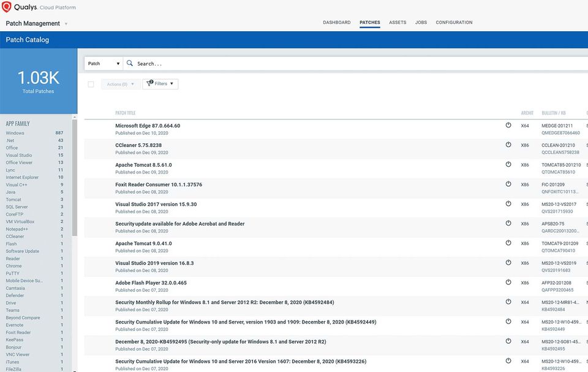The width and height of the screenshot is (588, 372).
Task: Click reboot icon on Microsoft Edge 87.0.664.60 row
Action: point(508,125)
